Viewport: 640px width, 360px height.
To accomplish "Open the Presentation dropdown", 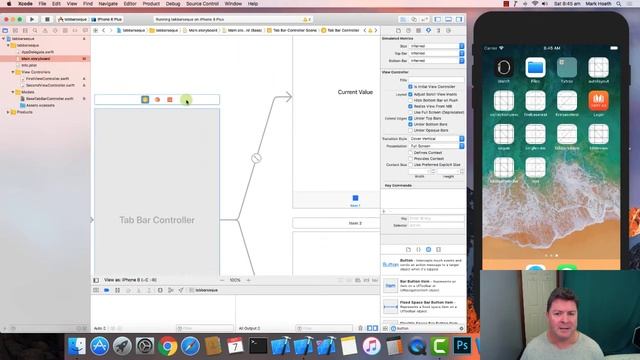I will (x=437, y=146).
